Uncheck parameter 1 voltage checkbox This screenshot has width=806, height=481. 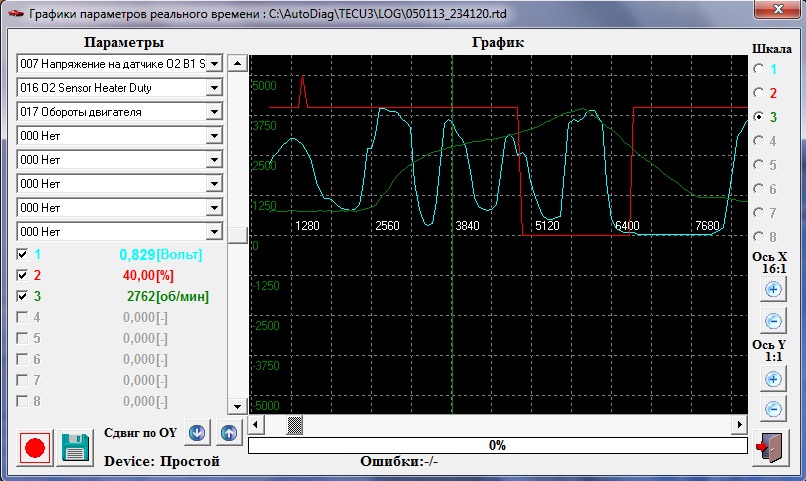point(23,255)
